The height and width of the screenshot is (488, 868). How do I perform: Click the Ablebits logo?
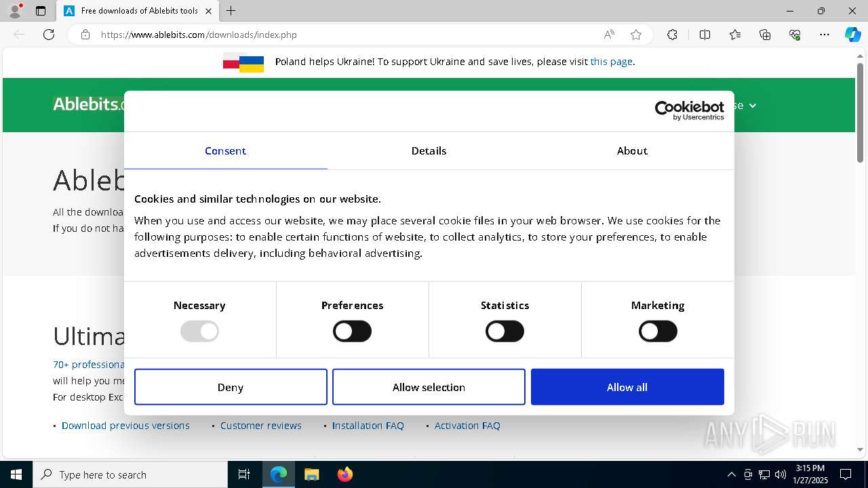89,104
